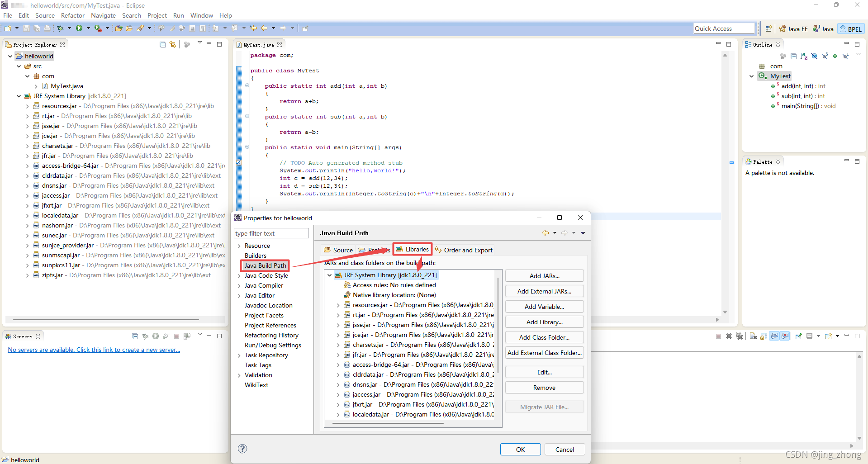868x464 pixels.
Task: Collapse the helloworld project node
Action: click(x=10, y=56)
